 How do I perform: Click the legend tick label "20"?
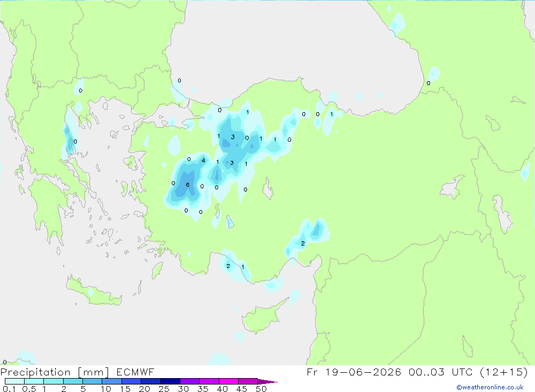pos(144,389)
